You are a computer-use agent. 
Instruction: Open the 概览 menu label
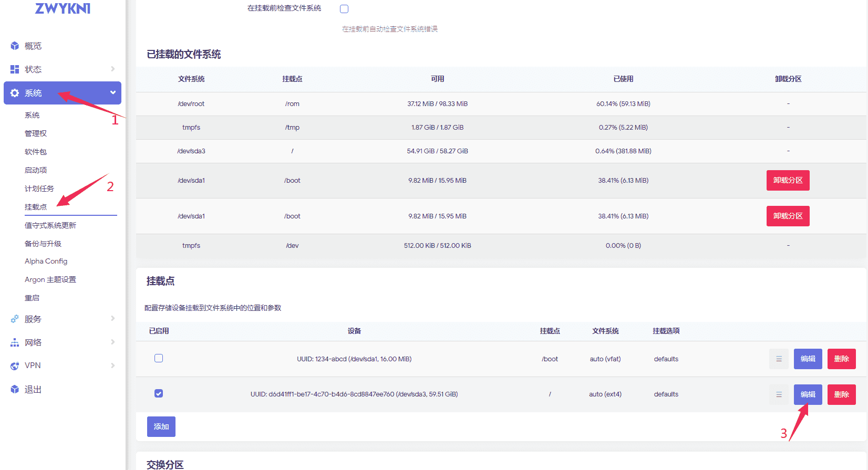click(33, 46)
